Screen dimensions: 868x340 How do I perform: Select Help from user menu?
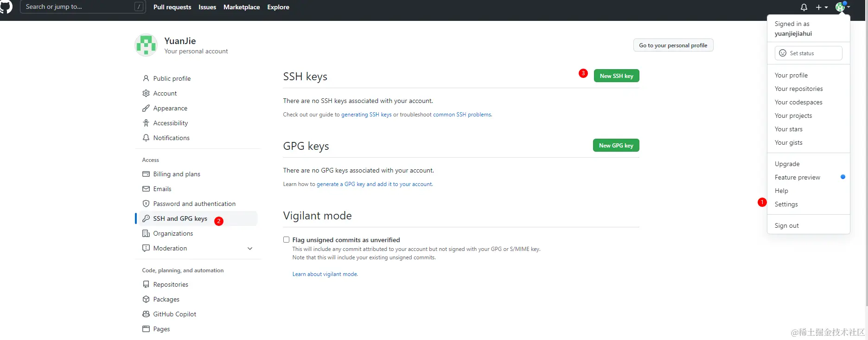[x=808, y=191]
